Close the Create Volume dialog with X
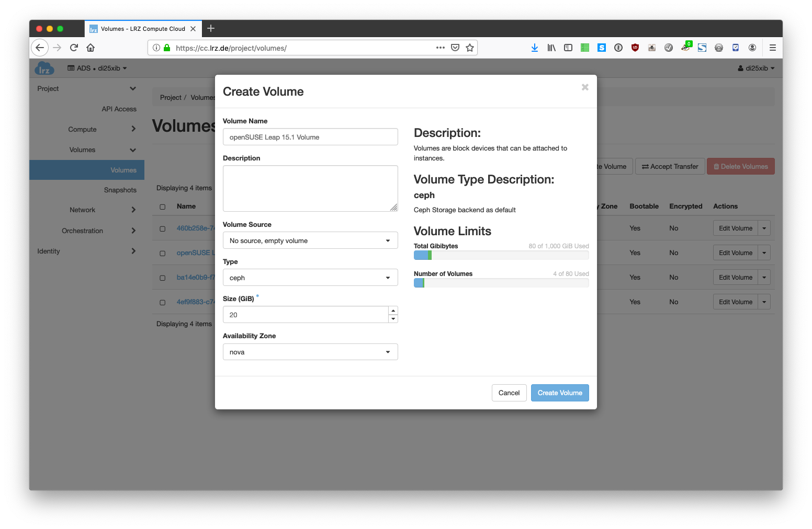812x529 pixels. pyautogui.click(x=585, y=87)
